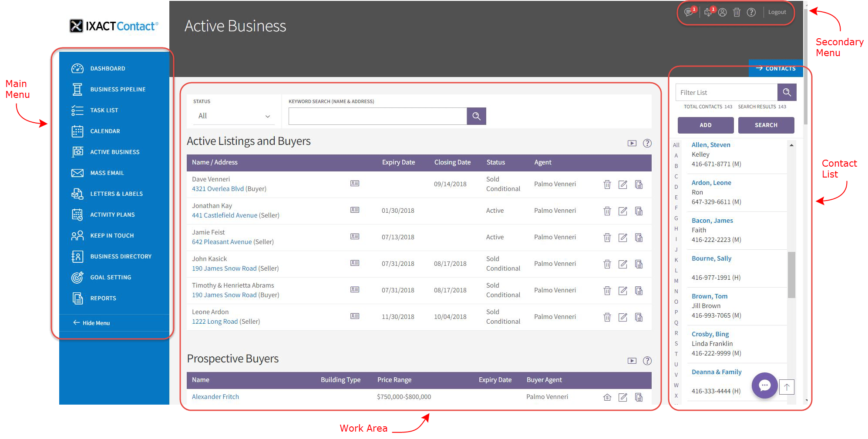Screen dimensions: 868x439
Task: View contact card for Dave Venneri
Action: 355,183
